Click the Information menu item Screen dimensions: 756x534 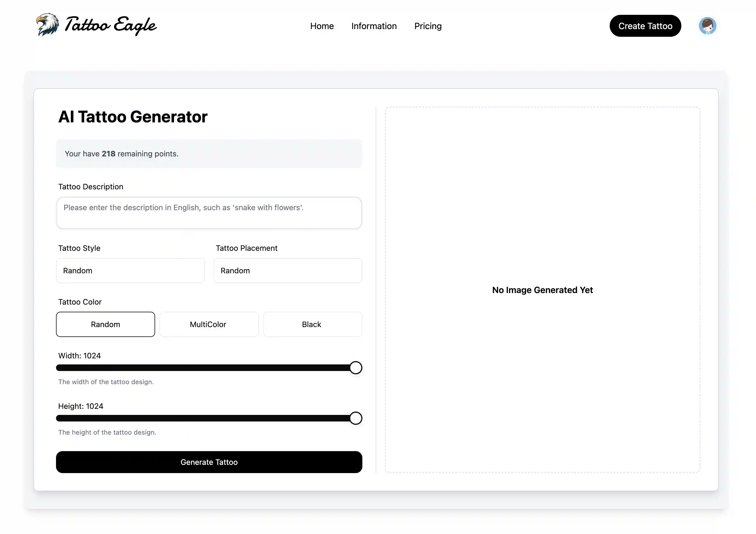pos(374,26)
